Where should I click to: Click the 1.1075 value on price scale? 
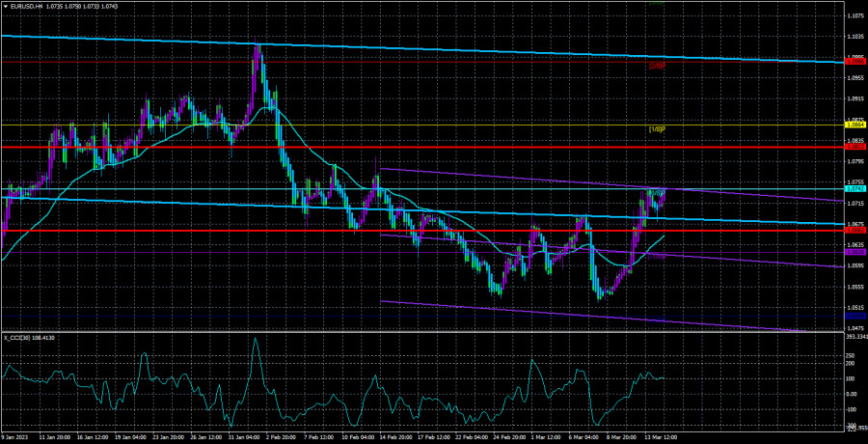pyautogui.click(x=855, y=16)
